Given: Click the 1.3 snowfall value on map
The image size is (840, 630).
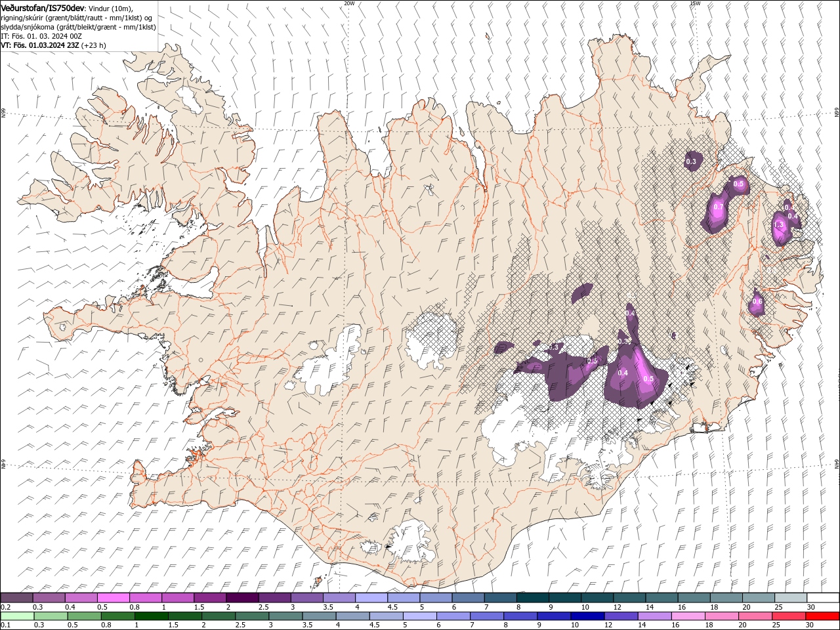Looking at the screenshot, I should [779, 224].
